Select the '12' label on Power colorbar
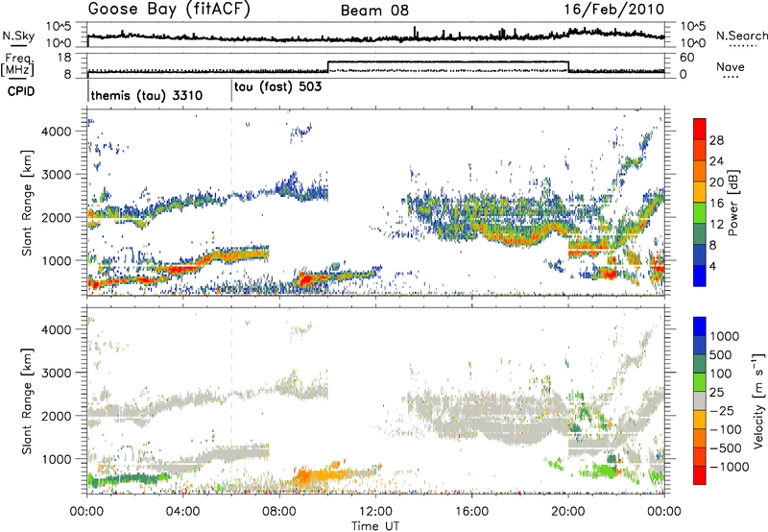The height and width of the screenshot is (532, 768). point(716,225)
